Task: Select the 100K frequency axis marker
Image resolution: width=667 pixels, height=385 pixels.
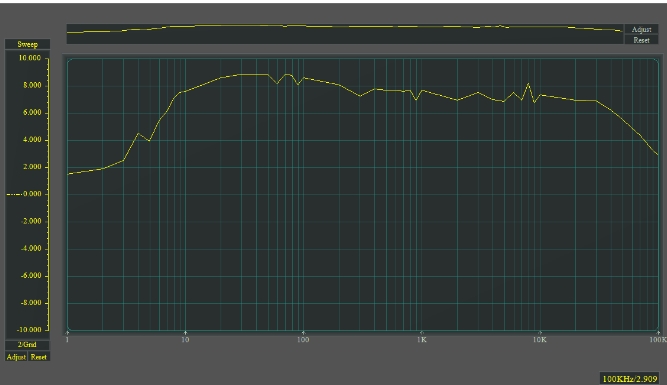Action: [x=658, y=339]
